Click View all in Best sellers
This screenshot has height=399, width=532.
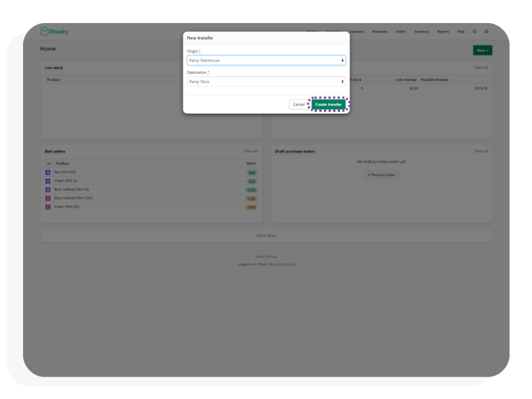pyautogui.click(x=251, y=151)
